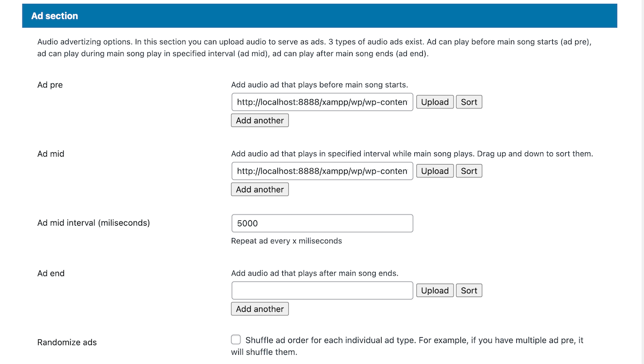Focus the Ad mid URL input field
The width and height of the screenshot is (644, 364).
click(x=322, y=171)
